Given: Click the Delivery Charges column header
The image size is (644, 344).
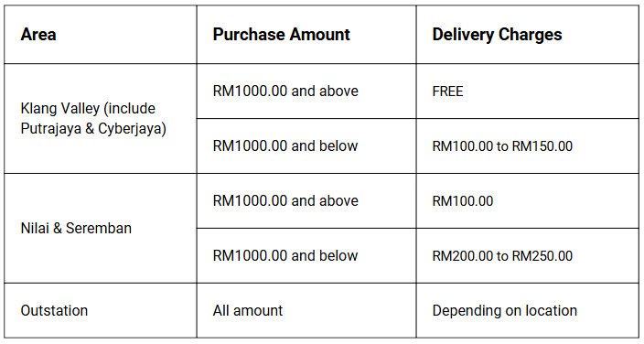Looking at the screenshot, I should (527, 35).
